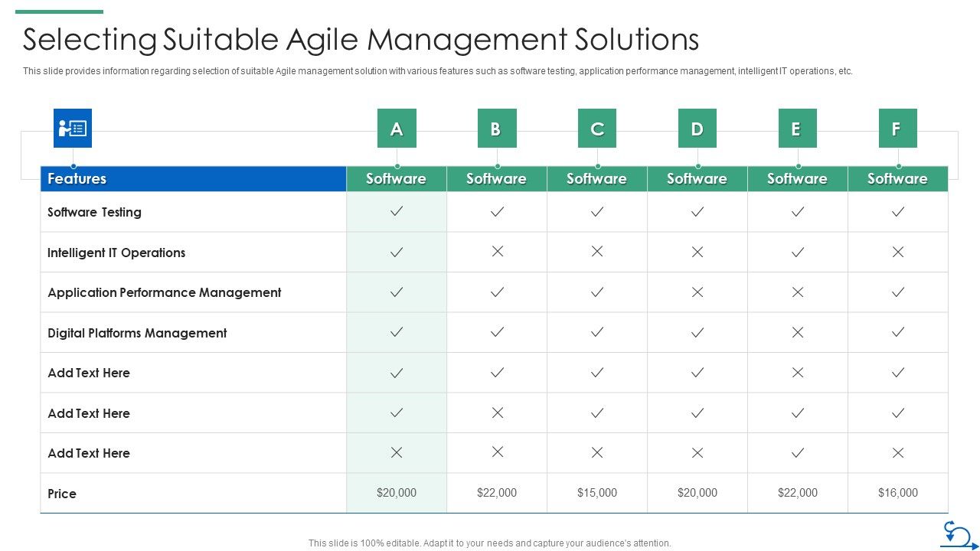Select the blue Features header cell

(194, 178)
